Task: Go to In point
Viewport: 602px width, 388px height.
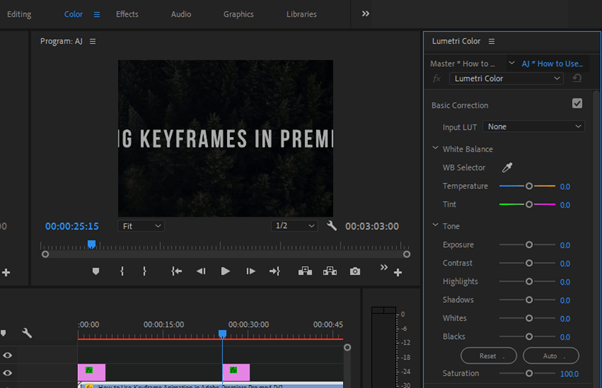Action: tap(176, 271)
